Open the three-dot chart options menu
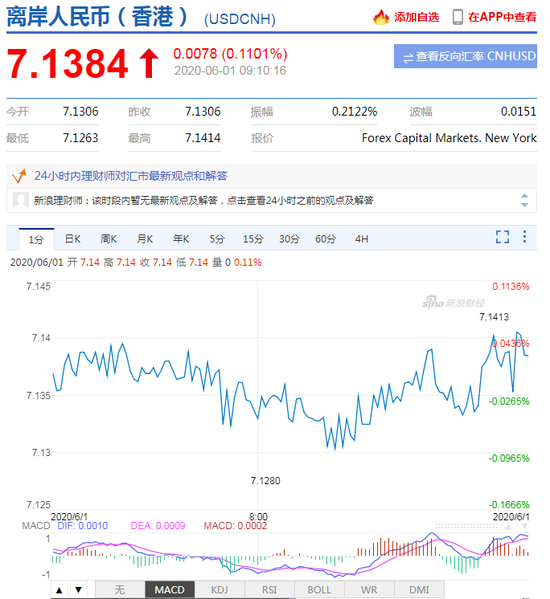This screenshot has height=599, width=550. (x=524, y=236)
